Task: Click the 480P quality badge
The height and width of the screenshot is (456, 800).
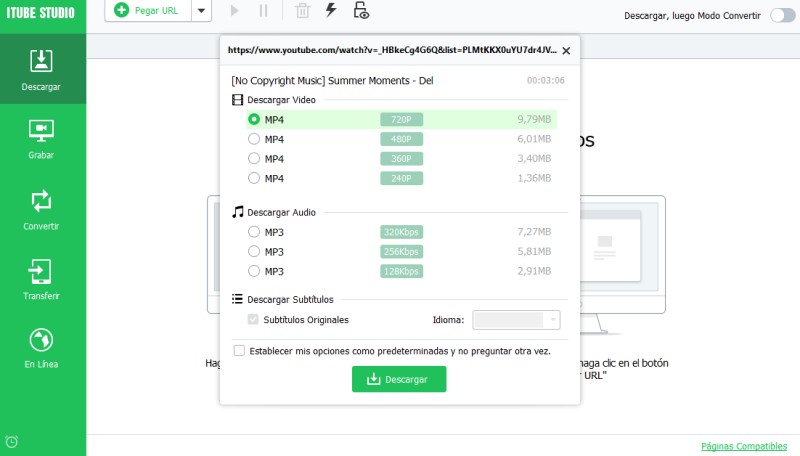Action: (x=402, y=139)
